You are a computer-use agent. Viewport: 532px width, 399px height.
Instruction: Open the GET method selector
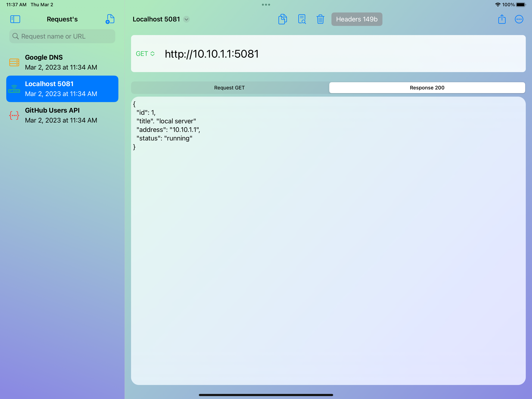145,54
